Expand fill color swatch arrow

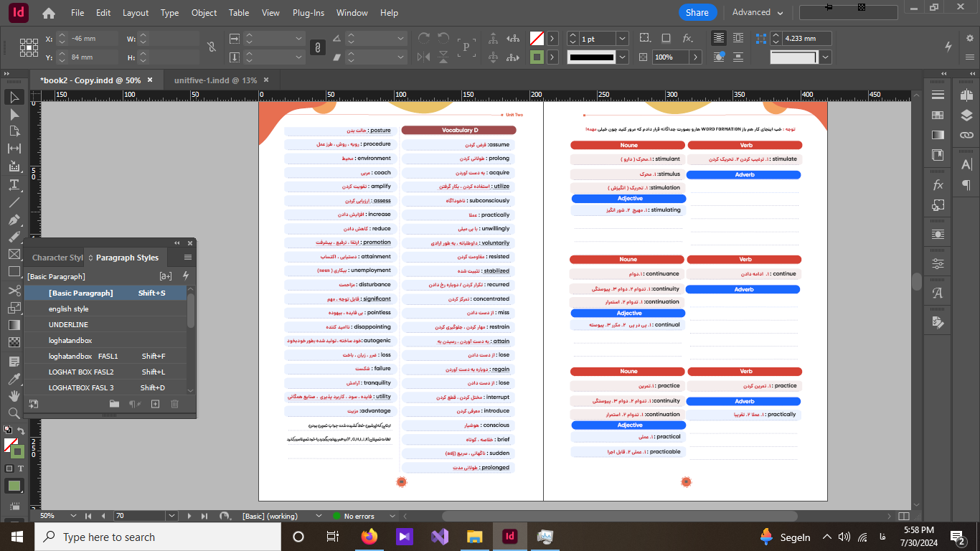point(552,38)
